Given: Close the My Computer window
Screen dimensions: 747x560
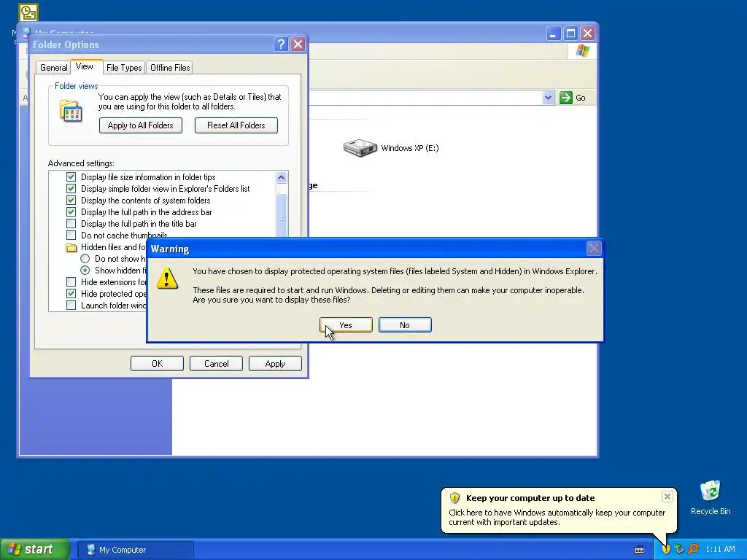Looking at the screenshot, I should pos(587,34).
